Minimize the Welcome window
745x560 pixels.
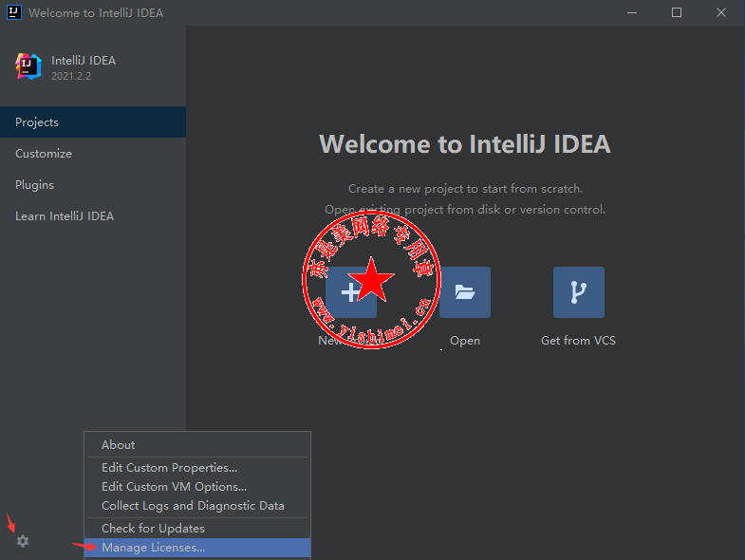tap(632, 13)
